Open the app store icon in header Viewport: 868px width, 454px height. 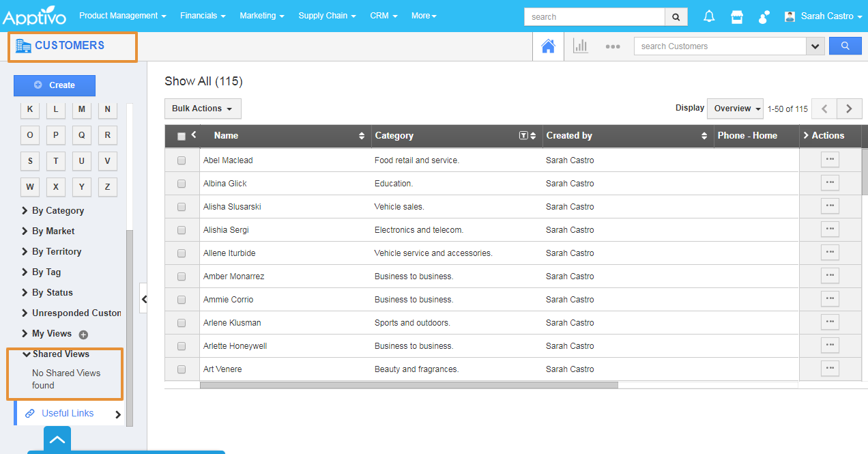point(737,16)
